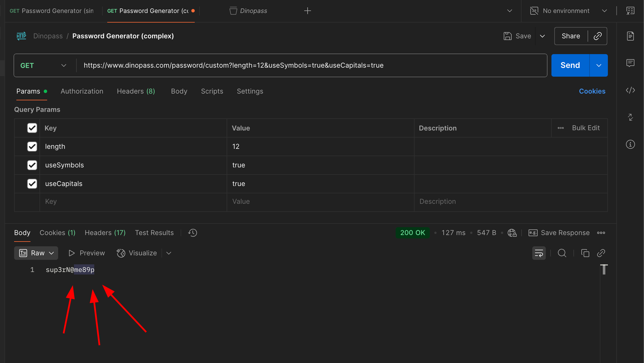Open the Cookies link
Viewport: 644px width, 363px height.
click(592, 91)
